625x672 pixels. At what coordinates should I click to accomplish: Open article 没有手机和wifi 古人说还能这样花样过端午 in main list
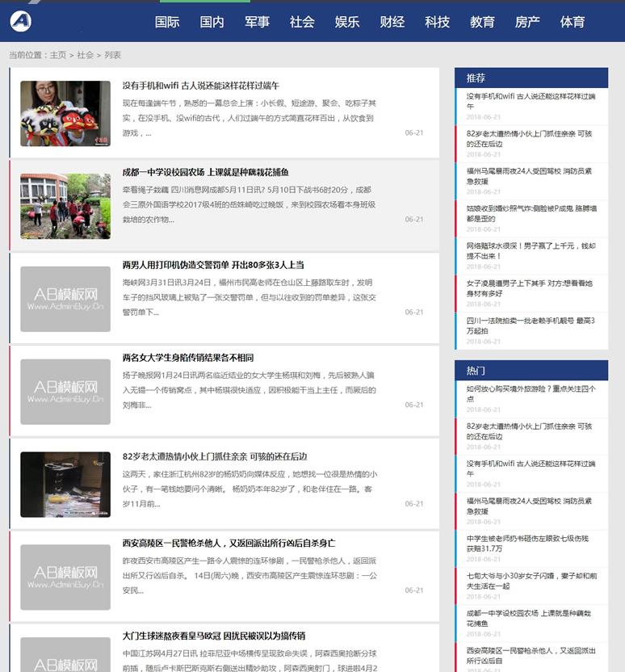(x=200, y=86)
